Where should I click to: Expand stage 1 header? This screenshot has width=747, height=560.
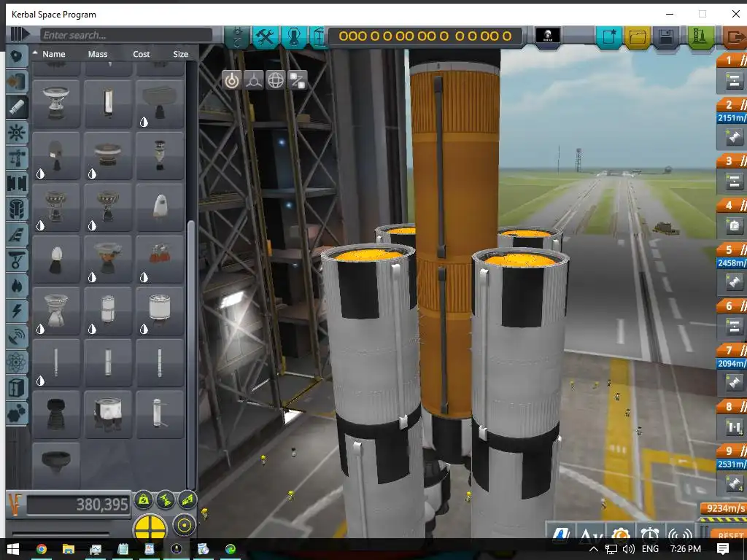point(732,60)
